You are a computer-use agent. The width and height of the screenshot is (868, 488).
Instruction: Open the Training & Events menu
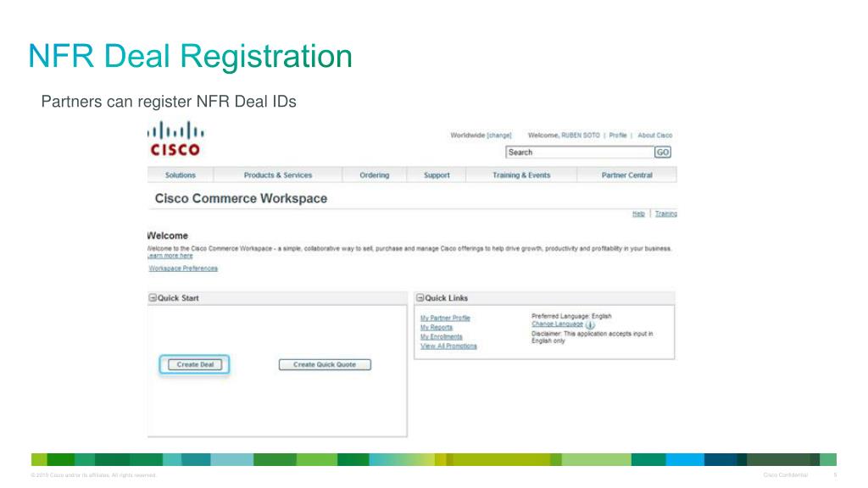pos(521,175)
